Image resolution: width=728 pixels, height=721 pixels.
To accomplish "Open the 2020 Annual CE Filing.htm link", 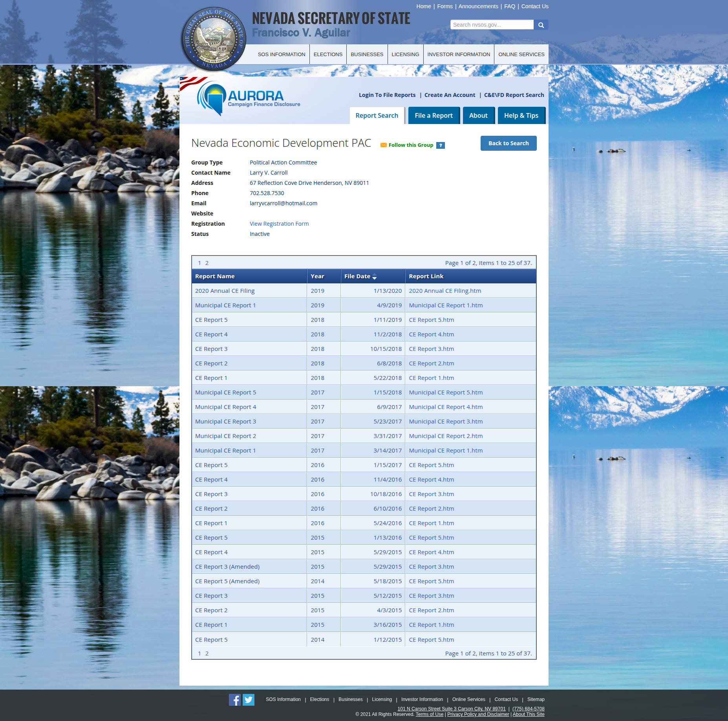I will (445, 291).
